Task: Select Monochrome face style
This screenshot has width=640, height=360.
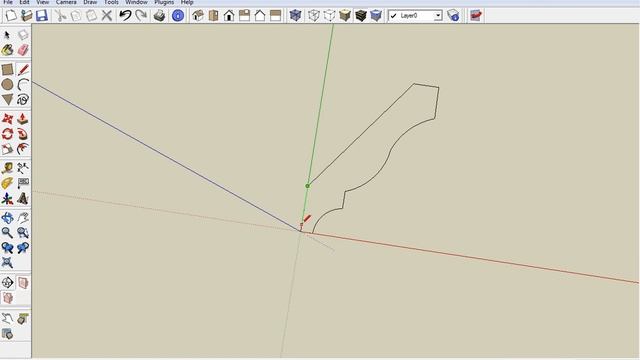Action: pyautogui.click(x=376, y=16)
